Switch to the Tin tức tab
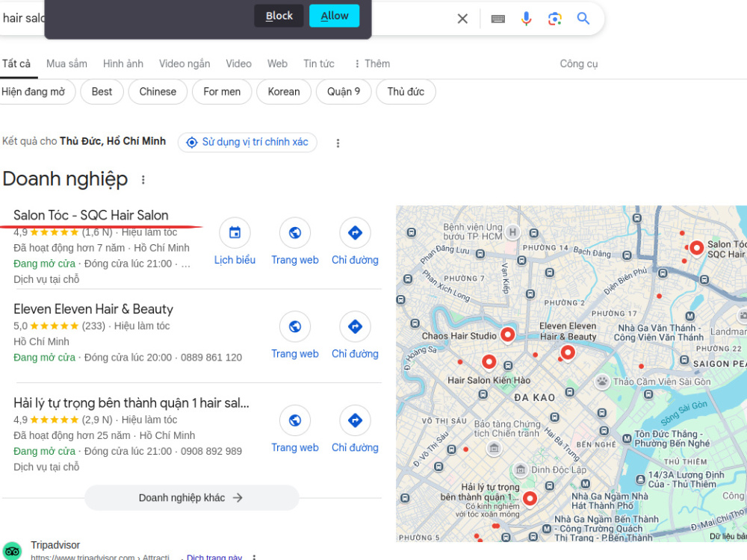The image size is (747, 560). point(319,63)
